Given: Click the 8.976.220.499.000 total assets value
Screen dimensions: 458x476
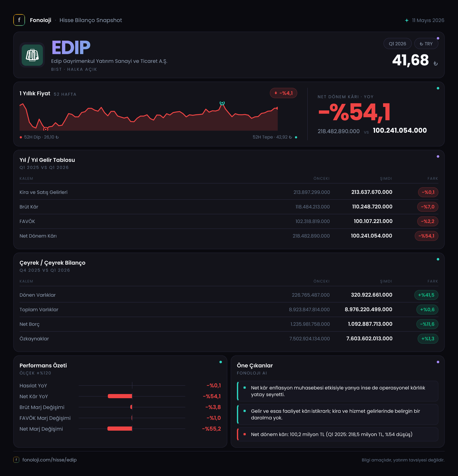Looking at the screenshot, I should [x=369, y=309].
